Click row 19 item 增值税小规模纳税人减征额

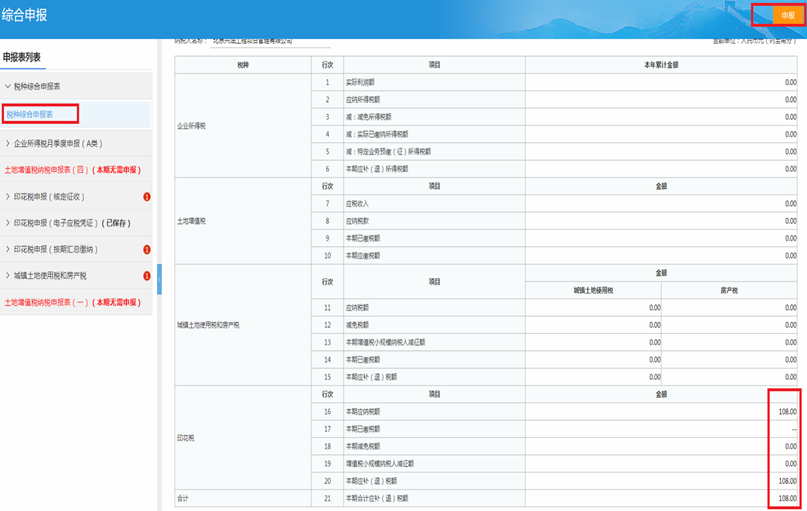click(x=380, y=464)
